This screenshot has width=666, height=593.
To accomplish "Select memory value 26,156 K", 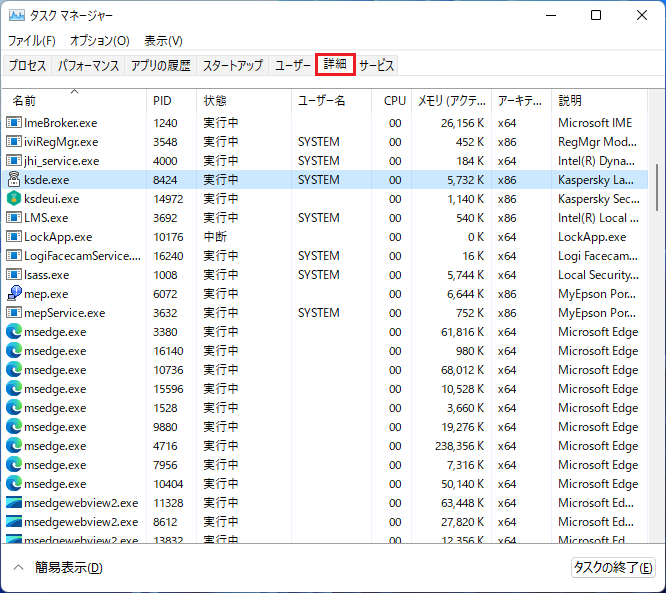I will pyautogui.click(x=462, y=123).
